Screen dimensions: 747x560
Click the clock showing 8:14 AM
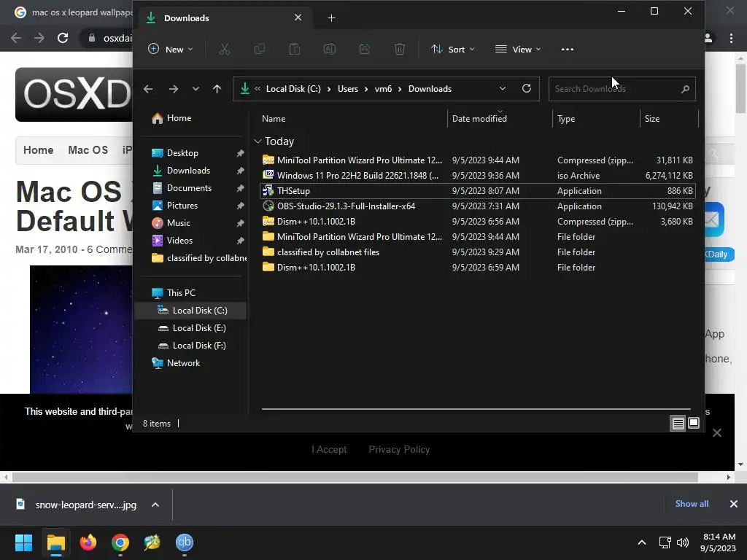(719, 536)
